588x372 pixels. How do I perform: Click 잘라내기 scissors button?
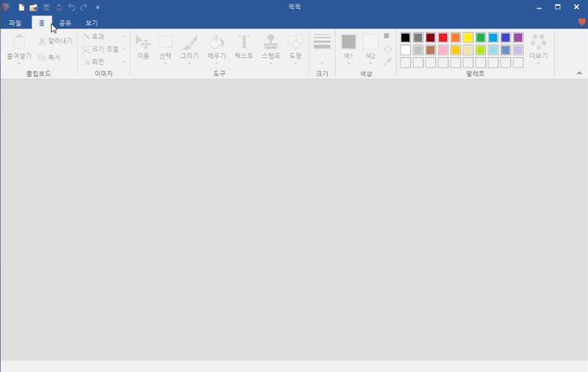pos(55,41)
